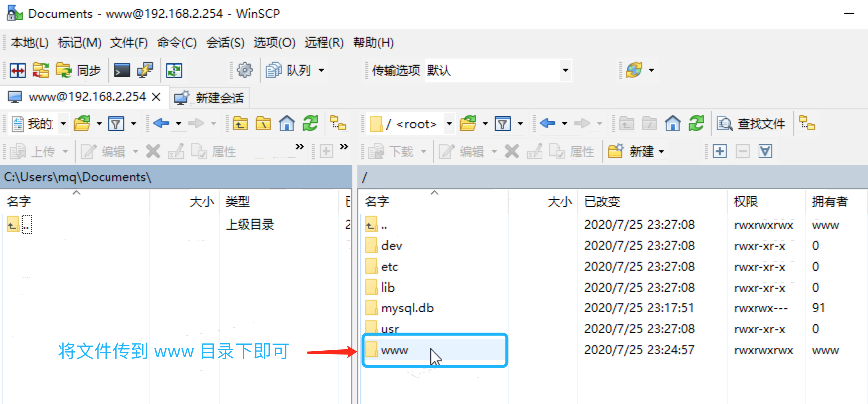Close the www@192.168.2.254 session tab
Viewport: 868px width, 404px height.
(156, 97)
